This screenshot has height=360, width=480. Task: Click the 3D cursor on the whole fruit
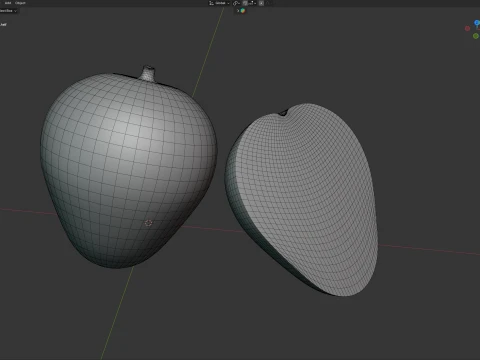pos(148,223)
